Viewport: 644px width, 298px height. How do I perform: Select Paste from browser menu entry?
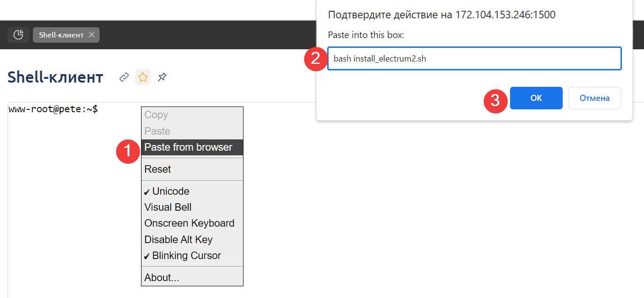(x=188, y=147)
